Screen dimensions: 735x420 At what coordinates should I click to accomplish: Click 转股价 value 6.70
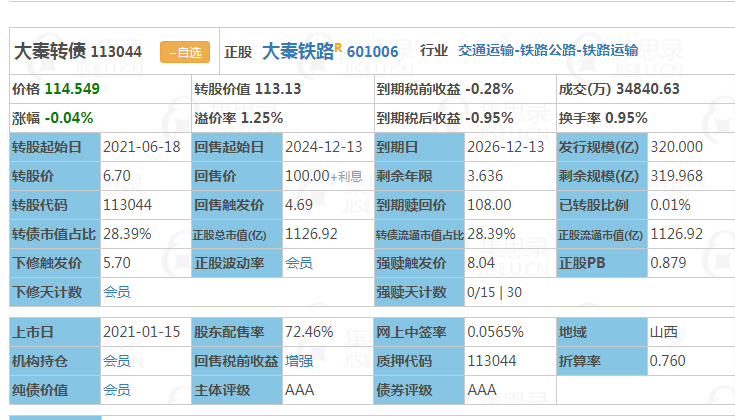click(117, 176)
